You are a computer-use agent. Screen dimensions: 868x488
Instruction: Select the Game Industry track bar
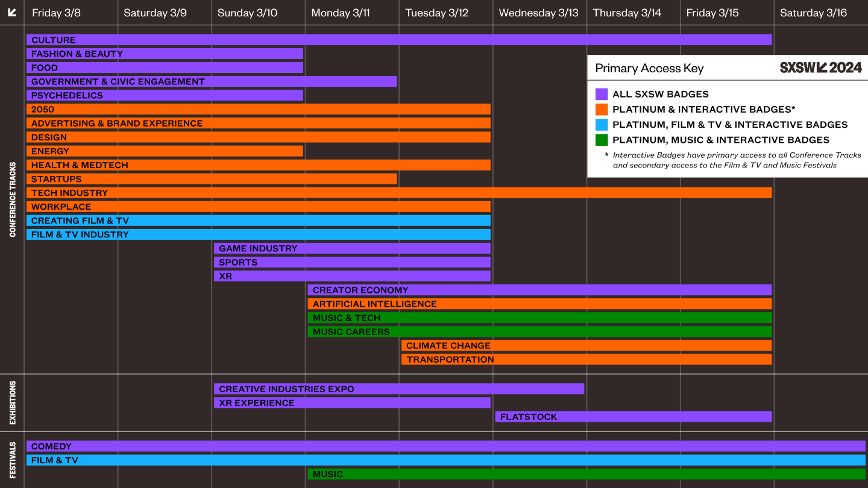352,248
